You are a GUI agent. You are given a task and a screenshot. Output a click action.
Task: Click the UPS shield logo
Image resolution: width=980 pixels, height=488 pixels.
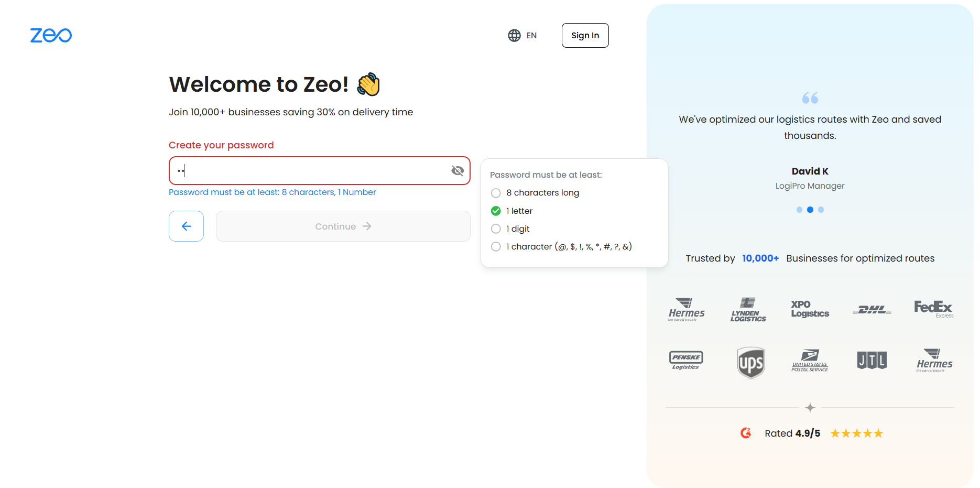[x=750, y=362]
